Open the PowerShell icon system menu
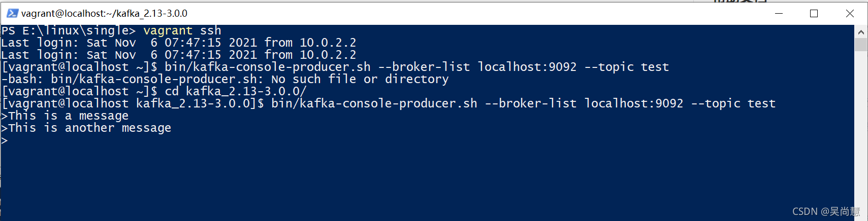Image resolution: width=868 pixels, height=221 pixels. (12, 13)
